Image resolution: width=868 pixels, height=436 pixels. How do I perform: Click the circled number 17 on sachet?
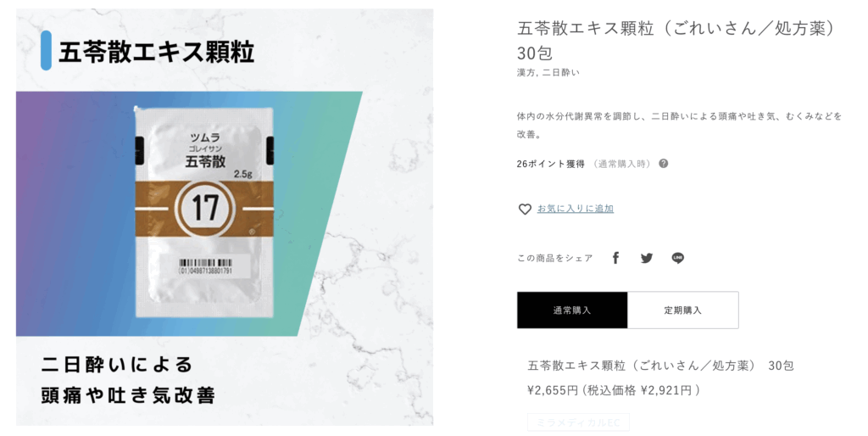[205, 208]
